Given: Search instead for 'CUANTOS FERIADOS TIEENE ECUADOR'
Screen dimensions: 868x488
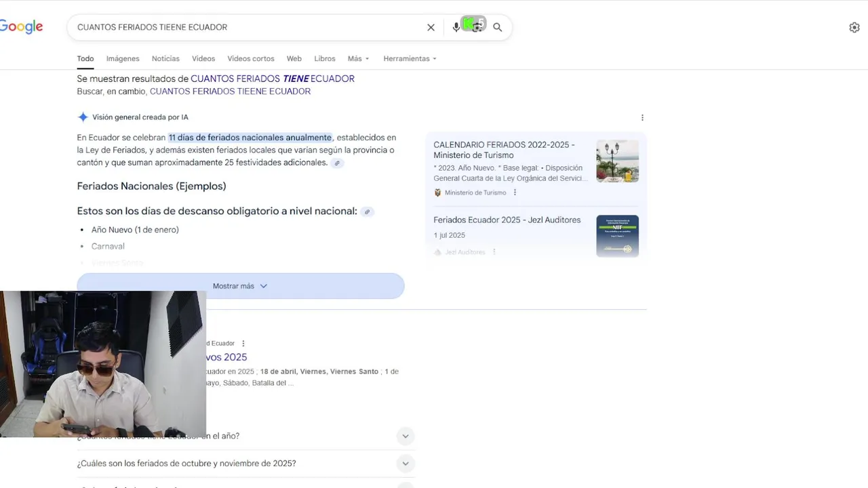Looking at the screenshot, I should (x=230, y=91).
